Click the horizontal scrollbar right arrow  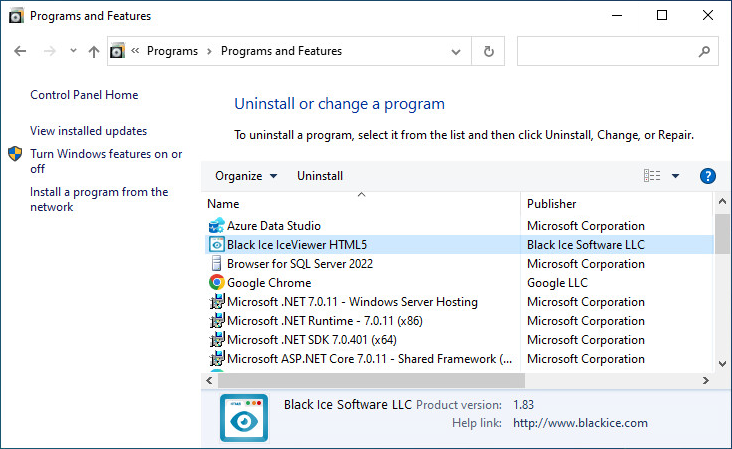click(705, 380)
